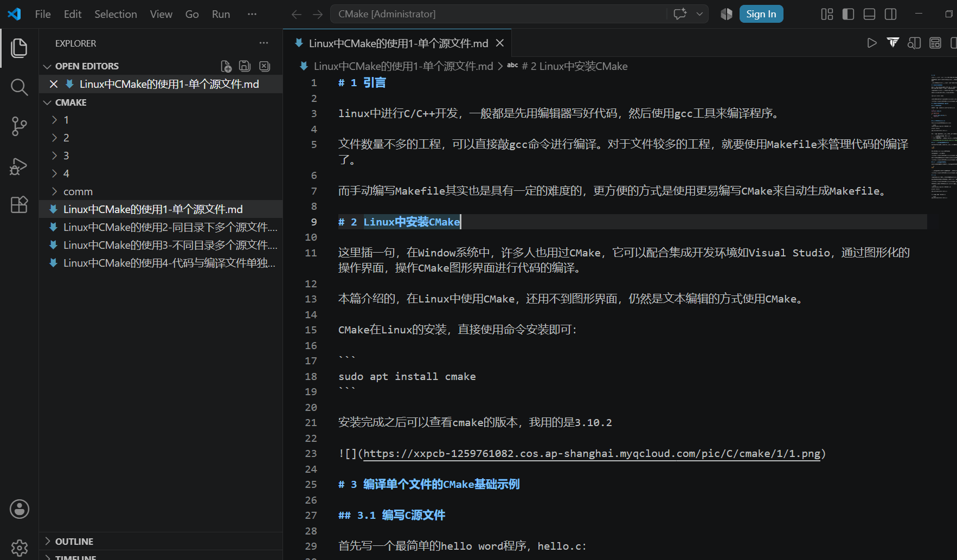The image size is (957, 560).
Task: Go back with the left arrow
Action: [297, 14]
